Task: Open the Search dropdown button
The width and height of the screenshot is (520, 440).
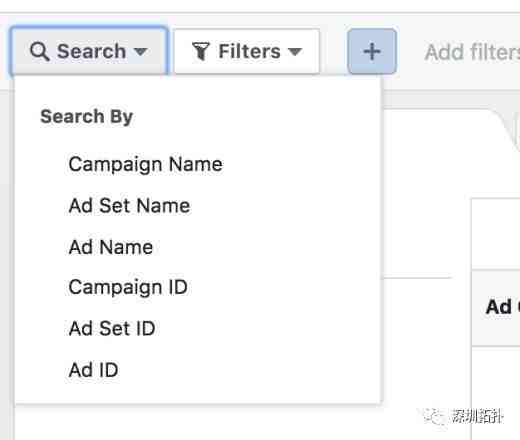Action: point(89,51)
